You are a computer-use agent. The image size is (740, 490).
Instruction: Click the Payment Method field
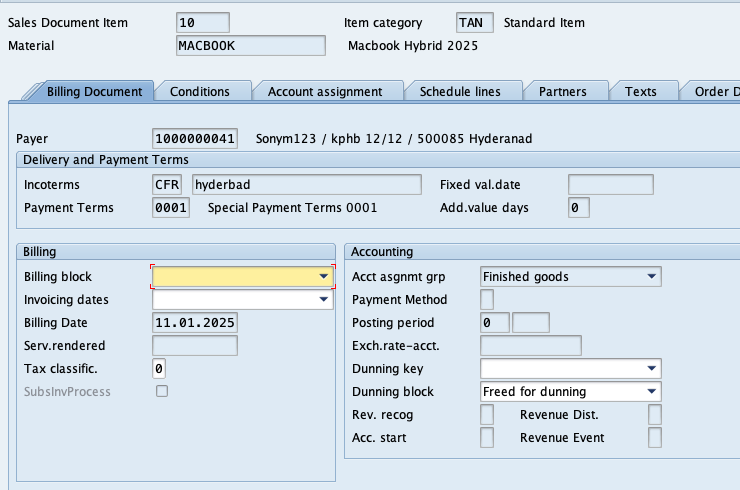click(x=487, y=299)
